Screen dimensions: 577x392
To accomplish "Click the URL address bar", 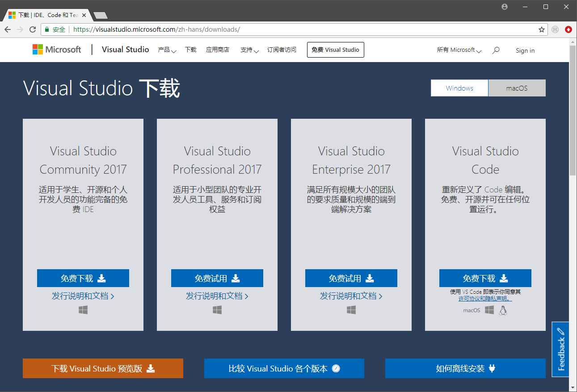I will point(295,29).
